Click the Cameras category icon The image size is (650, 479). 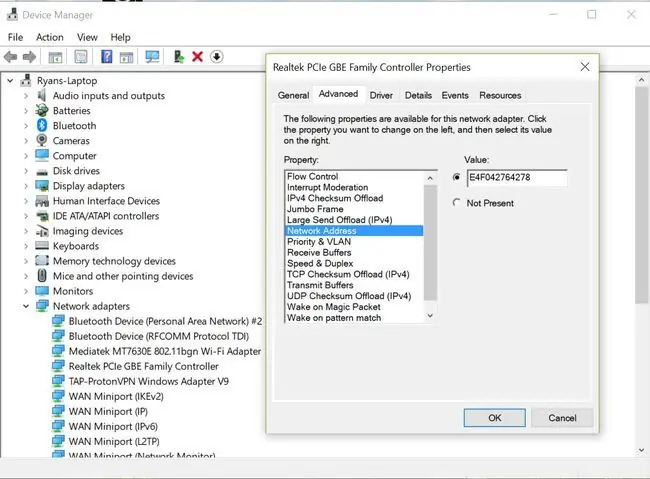coord(42,140)
